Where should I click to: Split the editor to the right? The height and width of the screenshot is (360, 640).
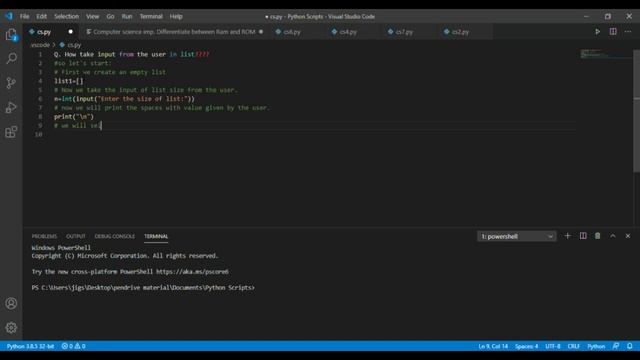613,31
